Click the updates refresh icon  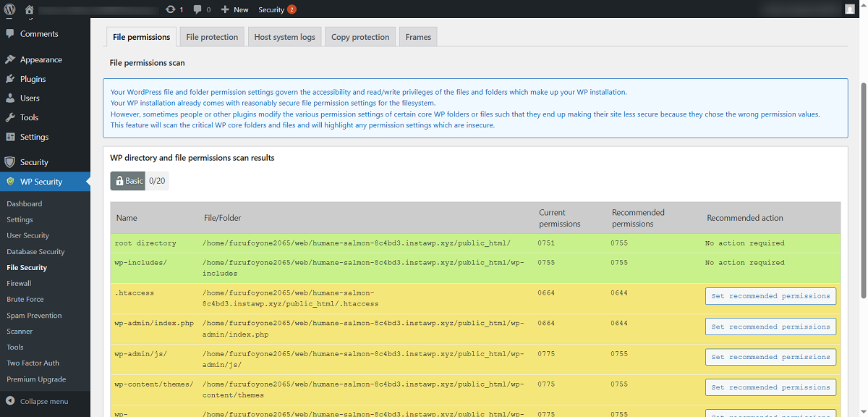click(x=170, y=9)
